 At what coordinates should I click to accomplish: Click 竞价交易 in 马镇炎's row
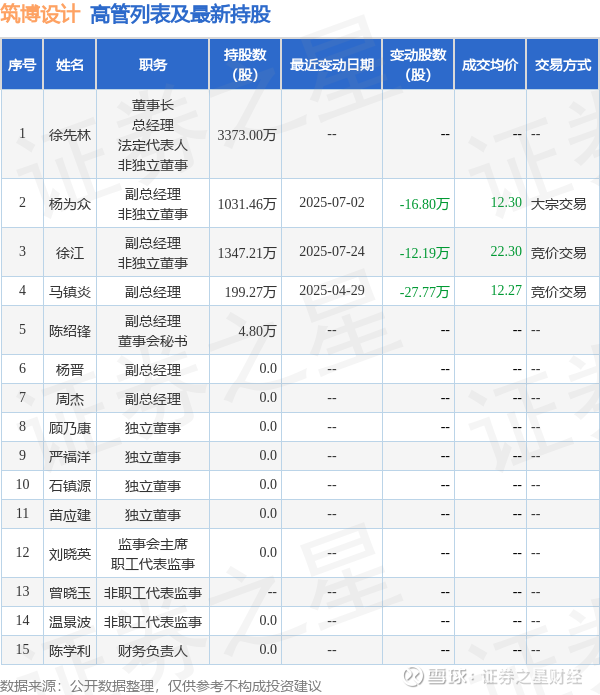click(558, 292)
